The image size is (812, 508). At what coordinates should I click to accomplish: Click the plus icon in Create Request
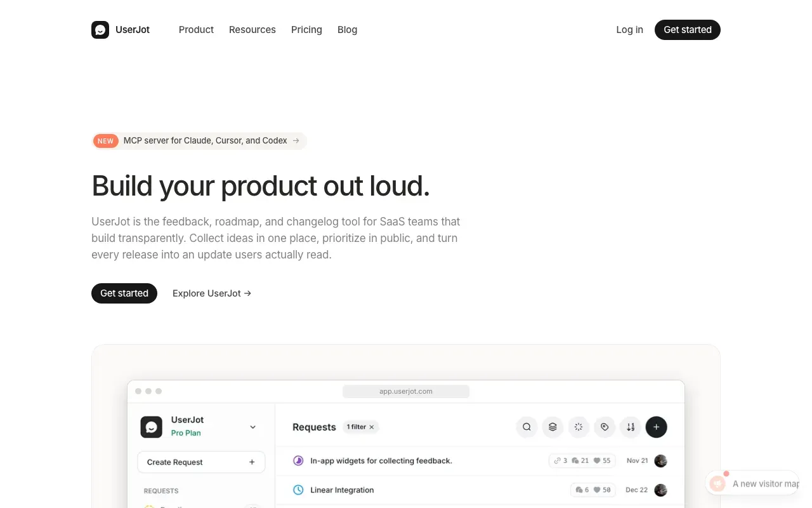click(252, 462)
